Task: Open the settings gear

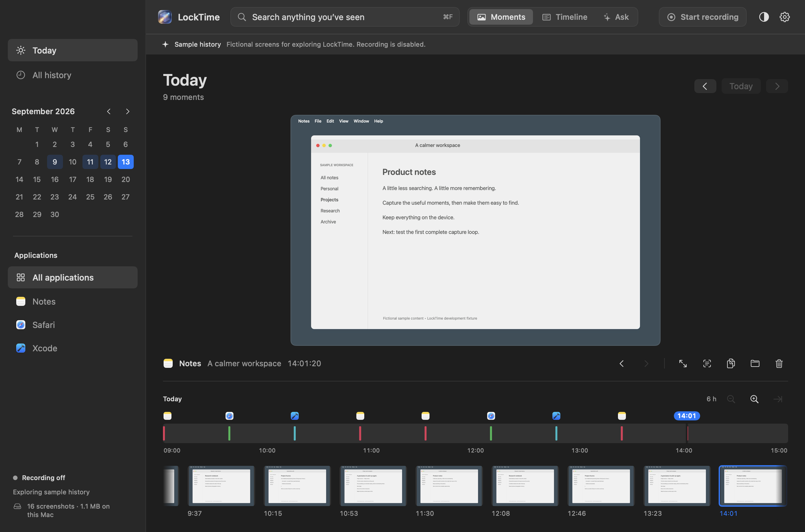Action: click(x=784, y=17)
